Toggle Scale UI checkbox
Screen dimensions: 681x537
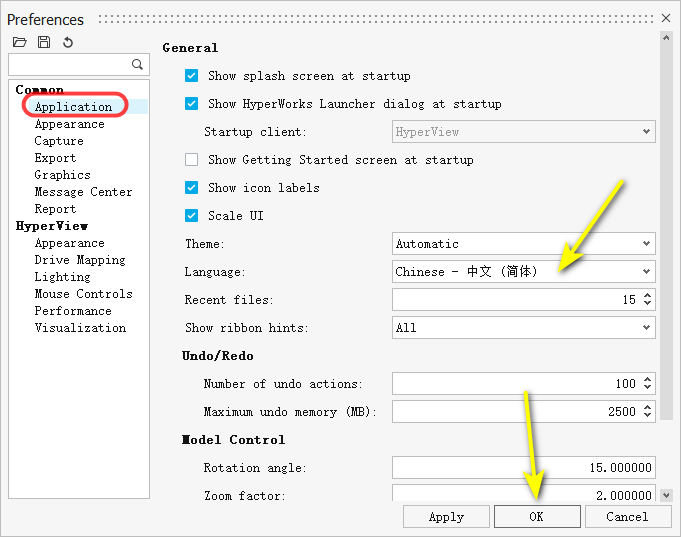pos(192,215)
